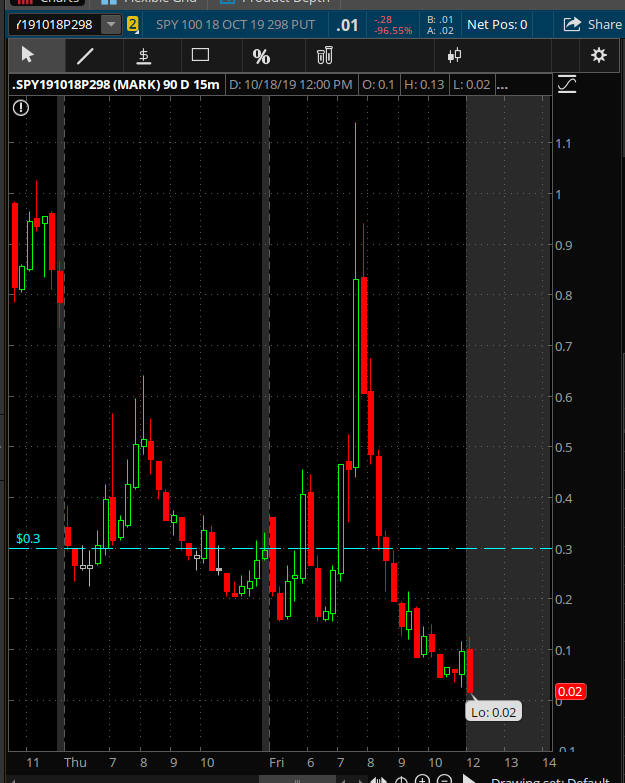Image resolution: width=625 pixels, height=783 pixels.
Task: Click the D: 10/18/19 12:00 PM date readout
Action: [291, 85]
